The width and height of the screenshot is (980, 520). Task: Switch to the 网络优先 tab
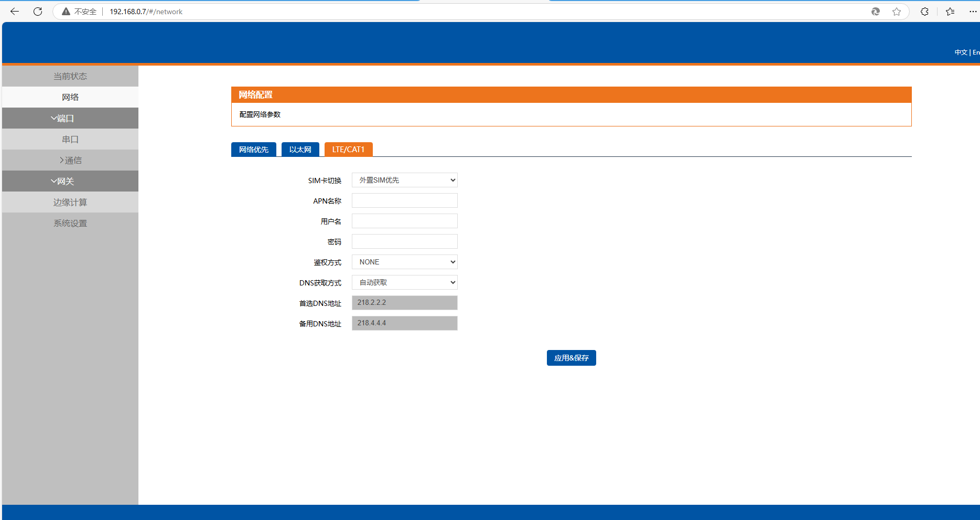point(254,150)
